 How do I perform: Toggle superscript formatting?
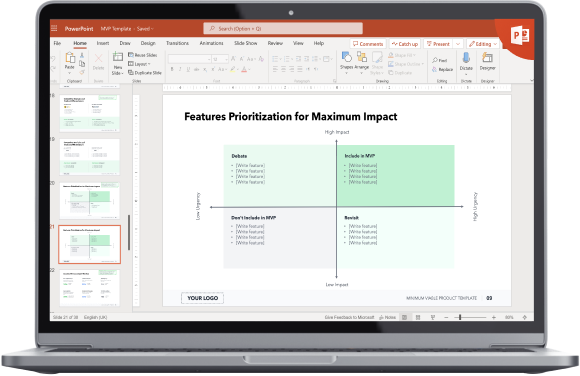[x=213, y=69]
